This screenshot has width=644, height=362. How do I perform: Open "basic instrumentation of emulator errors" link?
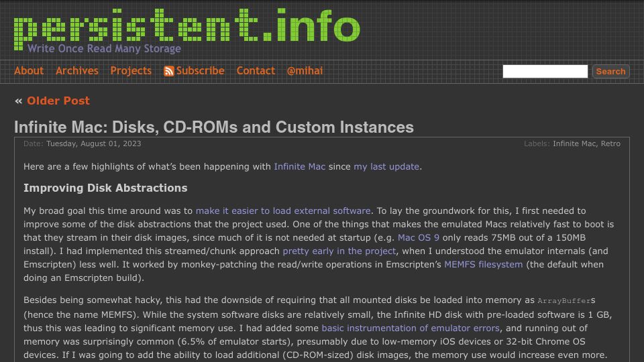[x=411, y=328]
